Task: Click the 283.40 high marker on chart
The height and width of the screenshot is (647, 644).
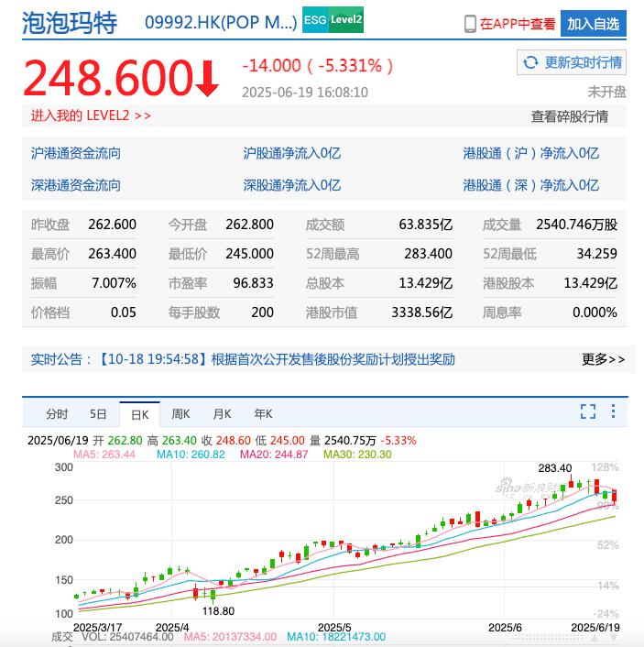Action: pyautogui.click(x=555, y=468)
